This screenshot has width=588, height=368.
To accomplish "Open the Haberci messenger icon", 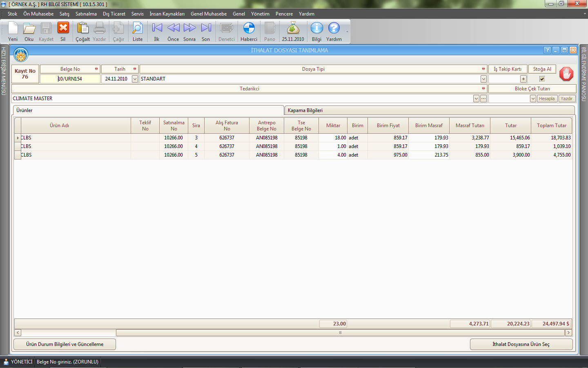I will 249,29.
